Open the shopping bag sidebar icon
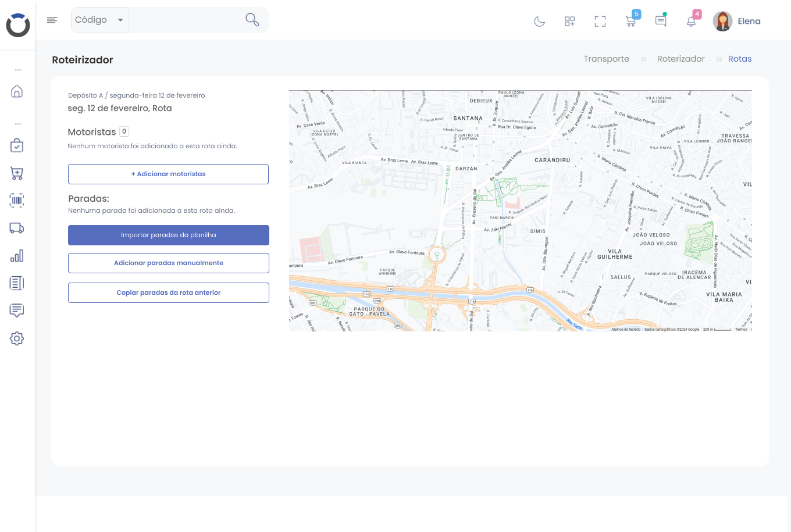 17,145
